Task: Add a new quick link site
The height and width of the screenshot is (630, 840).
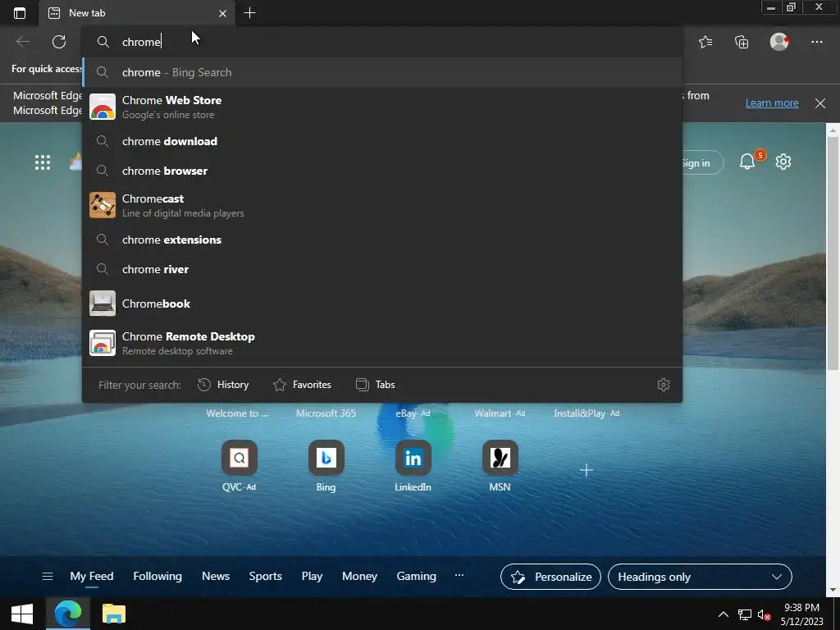Action: [x=587, y=470]
